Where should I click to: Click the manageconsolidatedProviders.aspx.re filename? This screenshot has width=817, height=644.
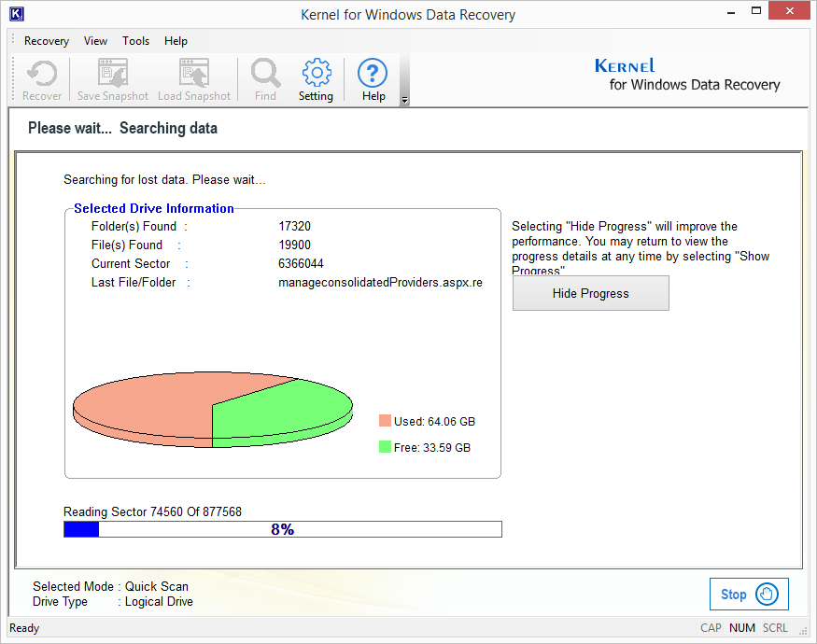(x=380, y=283)
